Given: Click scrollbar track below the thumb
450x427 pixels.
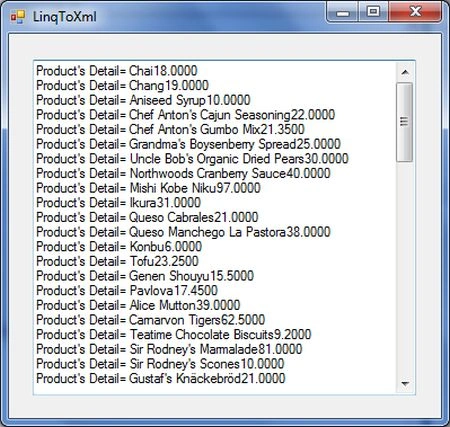Looking at the screenshot, I should (405, 269).
